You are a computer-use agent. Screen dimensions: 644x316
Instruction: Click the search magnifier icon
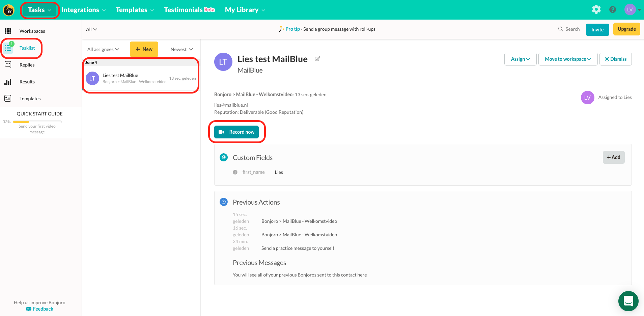pyautogui.click(x=561, y=29)
